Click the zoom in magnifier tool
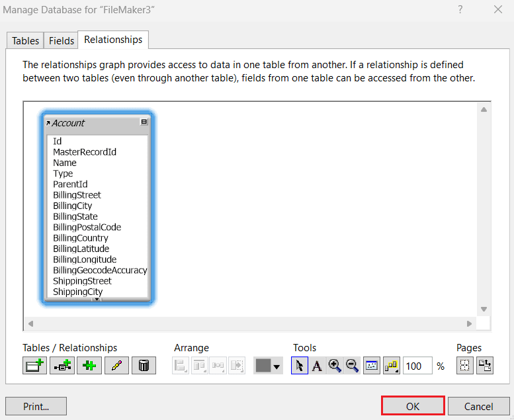 pyautogui.click(x=335, y=366)
